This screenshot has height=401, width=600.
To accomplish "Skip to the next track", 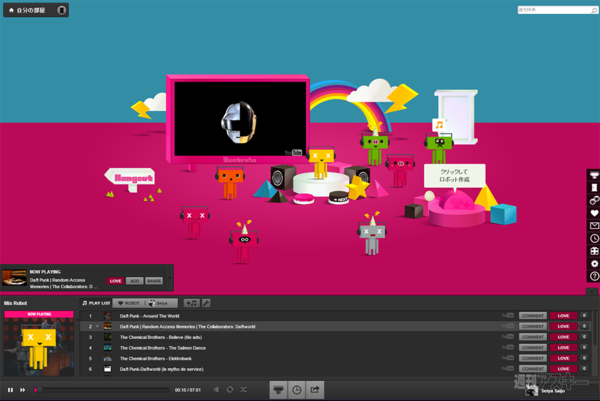I will point(23,390).
